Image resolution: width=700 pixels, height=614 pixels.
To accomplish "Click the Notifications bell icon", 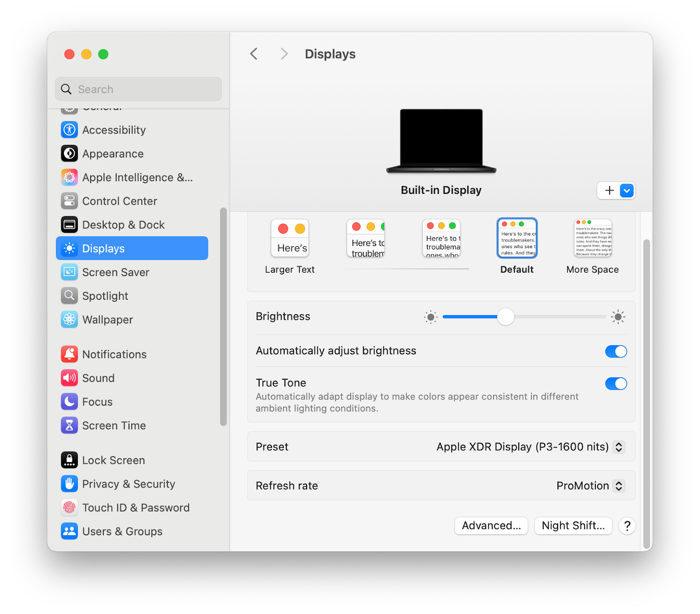I will coord(70,354).
